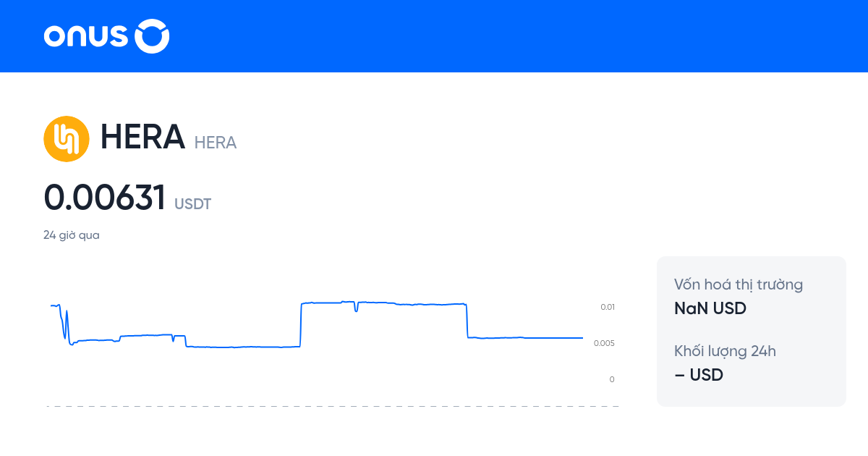Open the 'Vốn hoá thị trường' value NaN USD
The image size is (868, 456).
point(710,308)
